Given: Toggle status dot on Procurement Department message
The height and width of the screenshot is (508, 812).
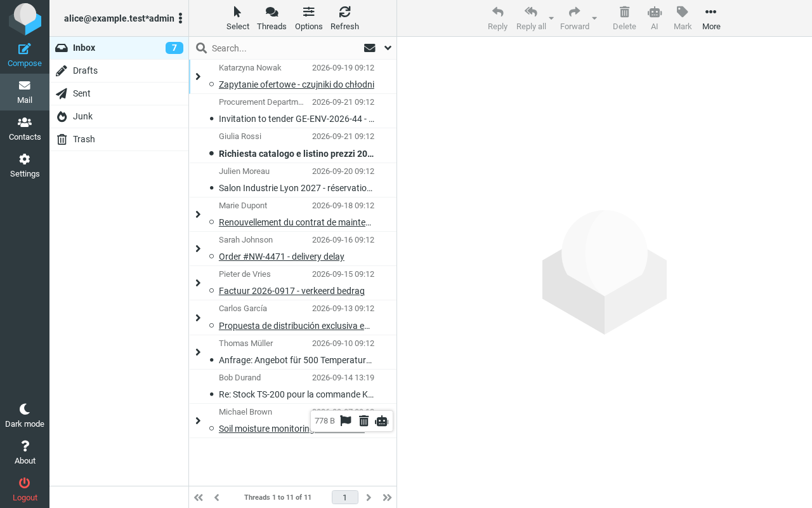Looking at the screenshot, I should [x=211, y=119].
